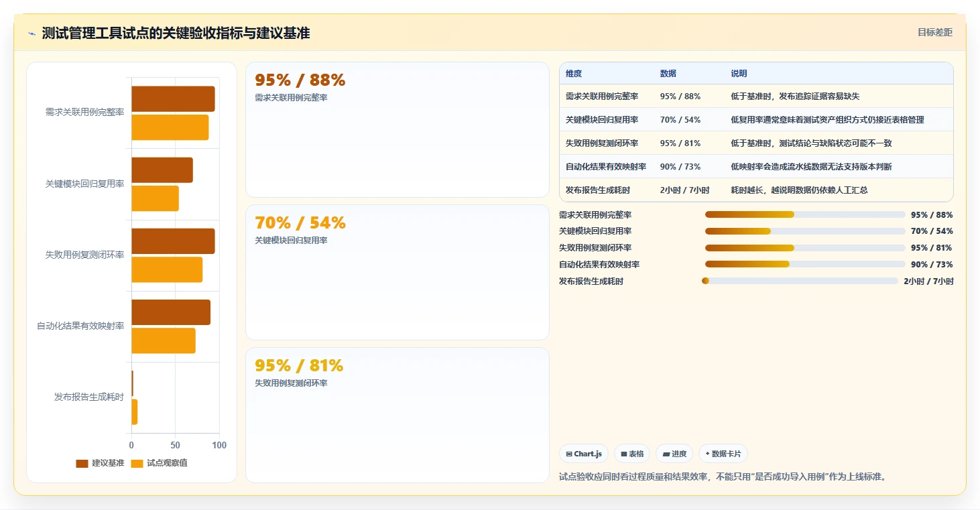Viewport: 980px width, 510px height.
Task: Click description 低映射率会造成流水线数据无法支持版本判断
Action: click(x=812, y=167)
